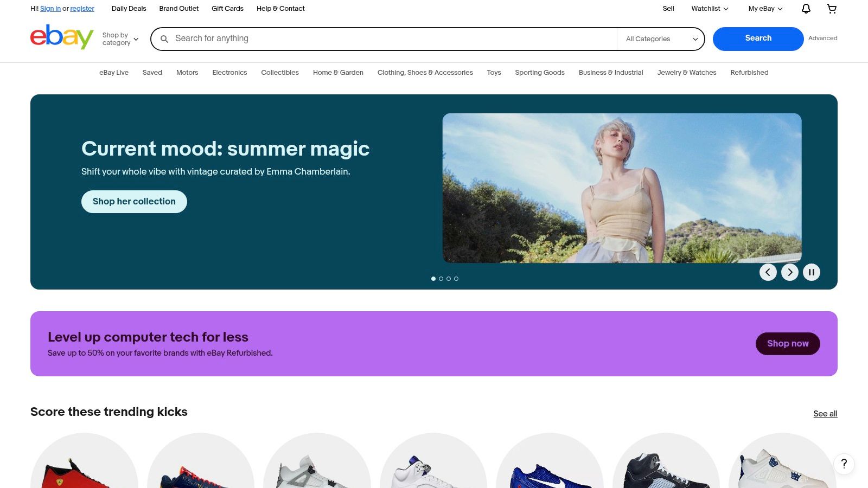Open the Sporting Goods category
The height and width of the screenshot is (488, 868).
540,73
